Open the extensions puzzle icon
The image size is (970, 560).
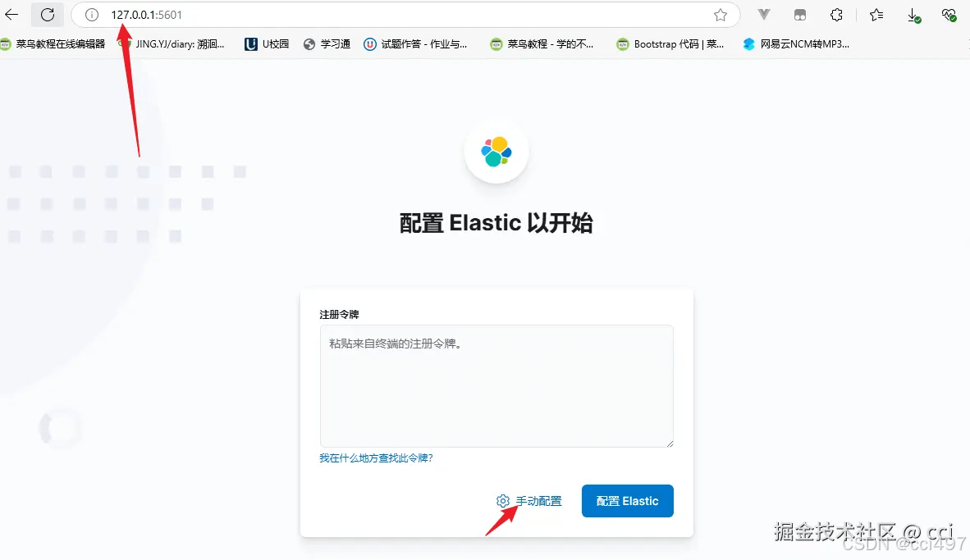pos(836,15)
